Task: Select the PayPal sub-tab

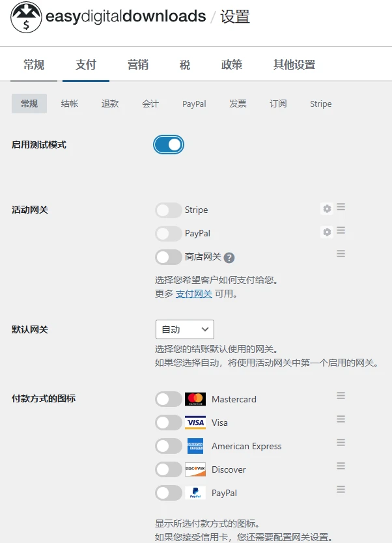Action: tap(194, 104)
